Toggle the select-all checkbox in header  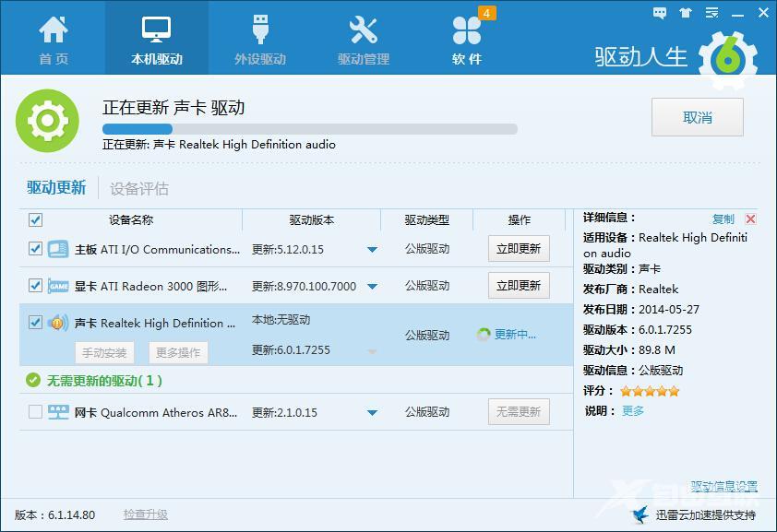click(x=35, y=220)
